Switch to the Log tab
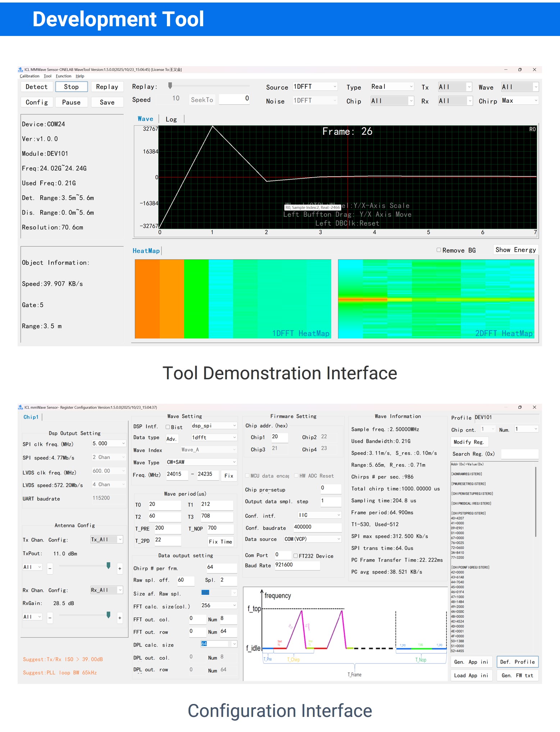This screenshot has height=732, width=560. pyautogui.click(x=171, y=119)
